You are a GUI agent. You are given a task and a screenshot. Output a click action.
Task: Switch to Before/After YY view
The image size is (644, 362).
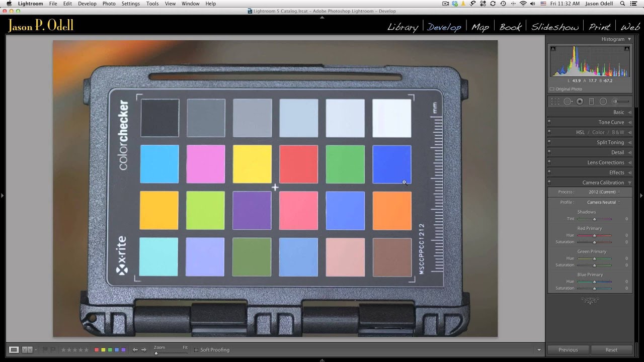click(x=27, y=349)
